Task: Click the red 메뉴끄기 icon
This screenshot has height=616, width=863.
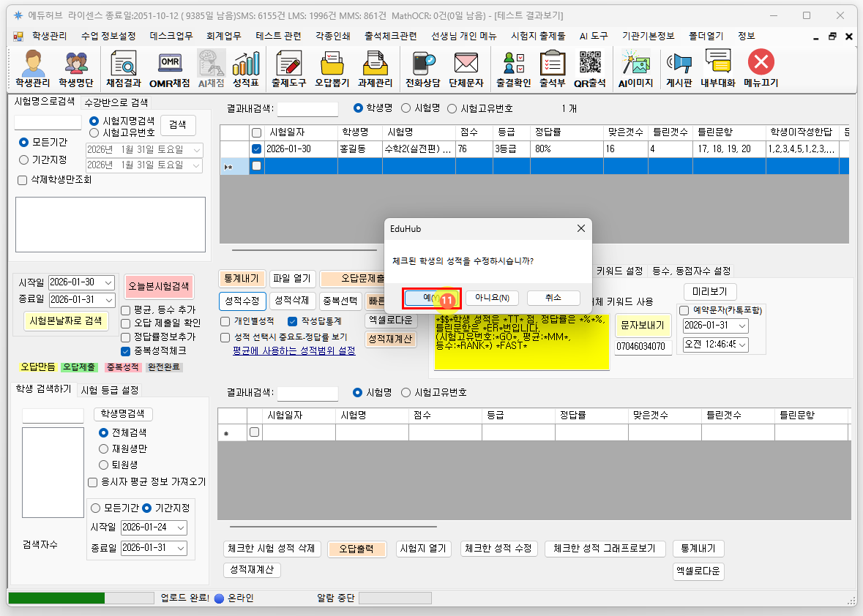Action: (x=761, y=69)
